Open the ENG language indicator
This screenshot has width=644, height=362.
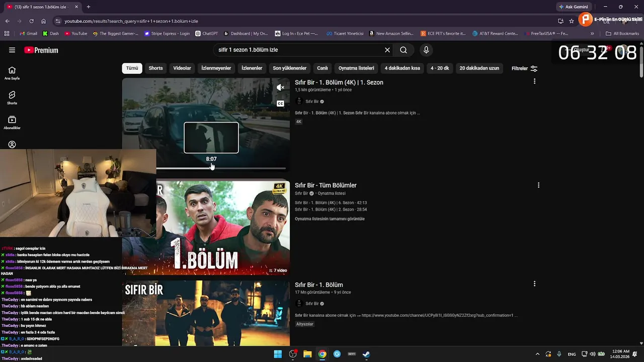(x=572, y=354)
